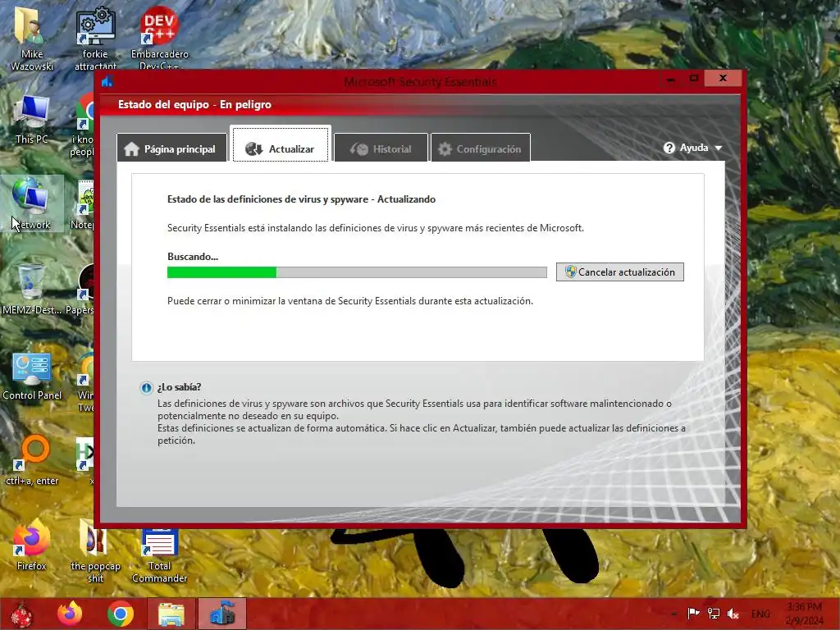Maximize the Security Essentials window
840x630 pixels.
pyautogui.click(x=694, y=78)
